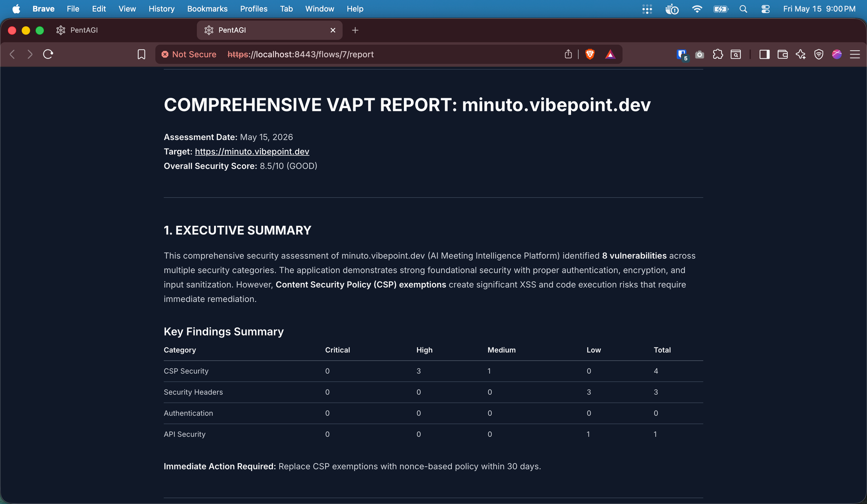
Task: Click the 'Category' column header
Action: click(180, 350)
